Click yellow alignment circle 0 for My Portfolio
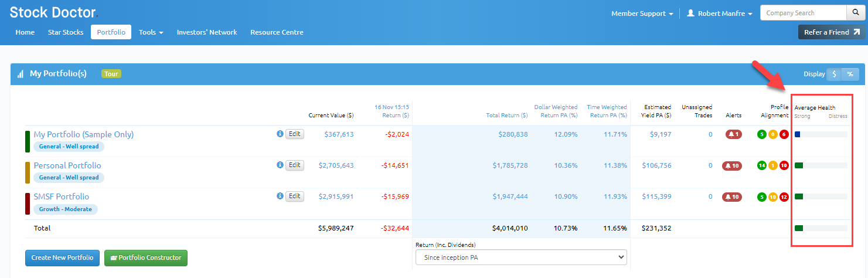 coord(773,134)
